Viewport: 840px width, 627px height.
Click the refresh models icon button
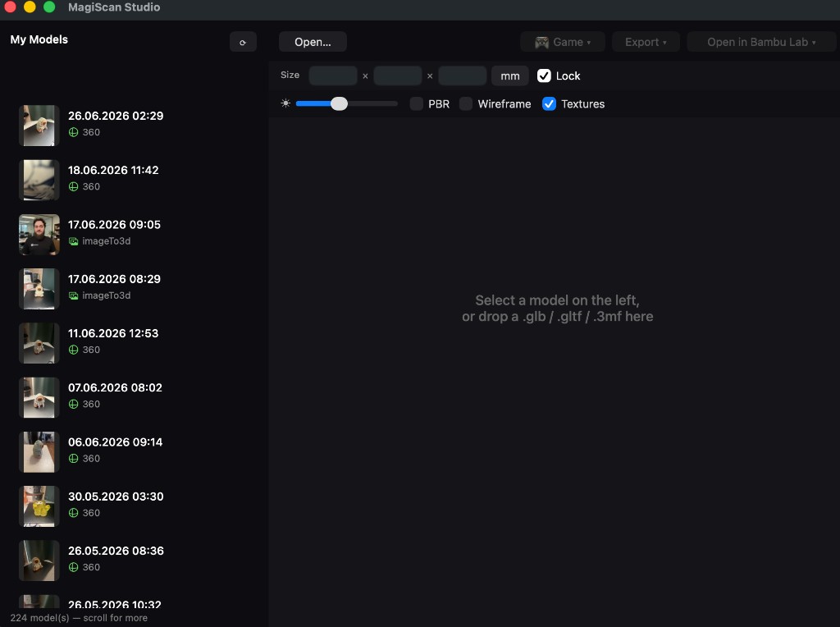[x=243, y=43]
